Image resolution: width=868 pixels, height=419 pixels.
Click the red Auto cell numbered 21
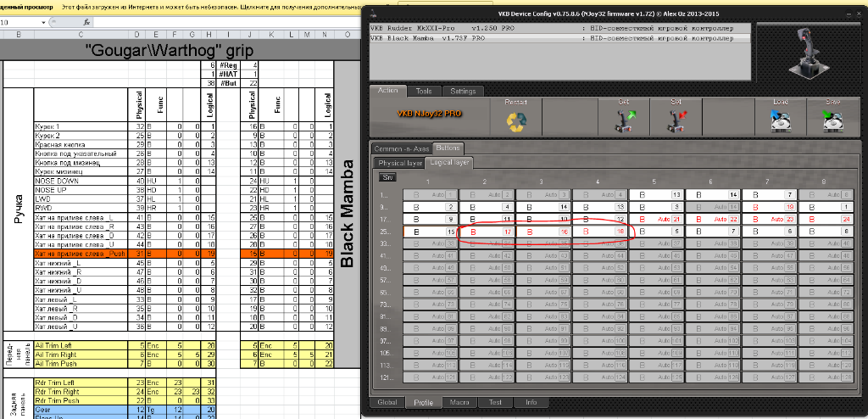click(657, 220)
